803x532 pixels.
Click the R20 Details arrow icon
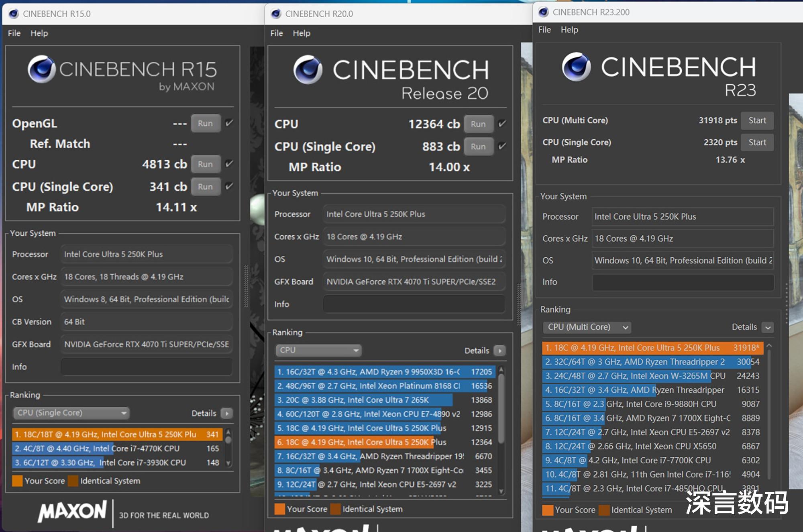pos(500,351)
